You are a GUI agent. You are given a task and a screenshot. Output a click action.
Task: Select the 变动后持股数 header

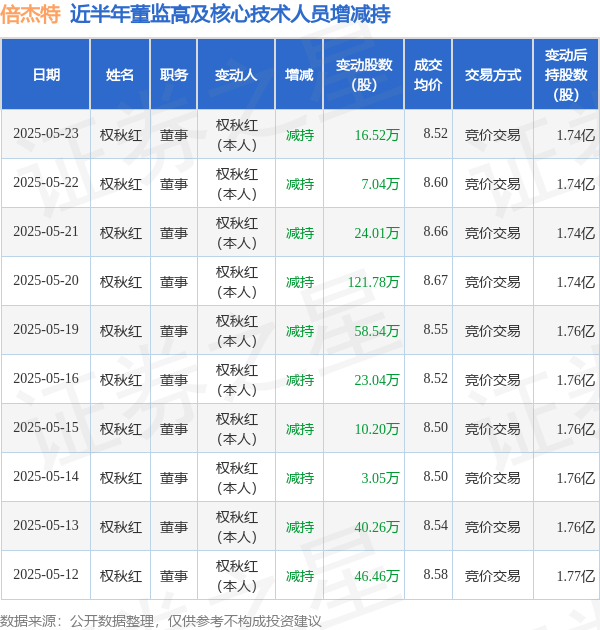click(x=566, y=75)
